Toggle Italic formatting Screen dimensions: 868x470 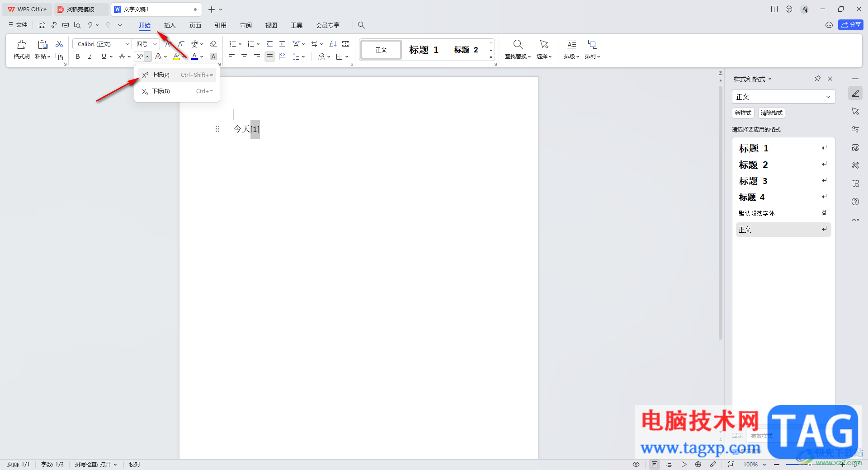pyautogui.click(x=90, y=56)
